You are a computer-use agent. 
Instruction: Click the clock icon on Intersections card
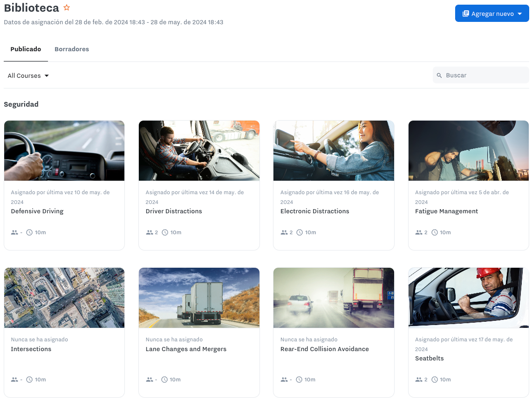pyautogui.click(x=29, y=380)
